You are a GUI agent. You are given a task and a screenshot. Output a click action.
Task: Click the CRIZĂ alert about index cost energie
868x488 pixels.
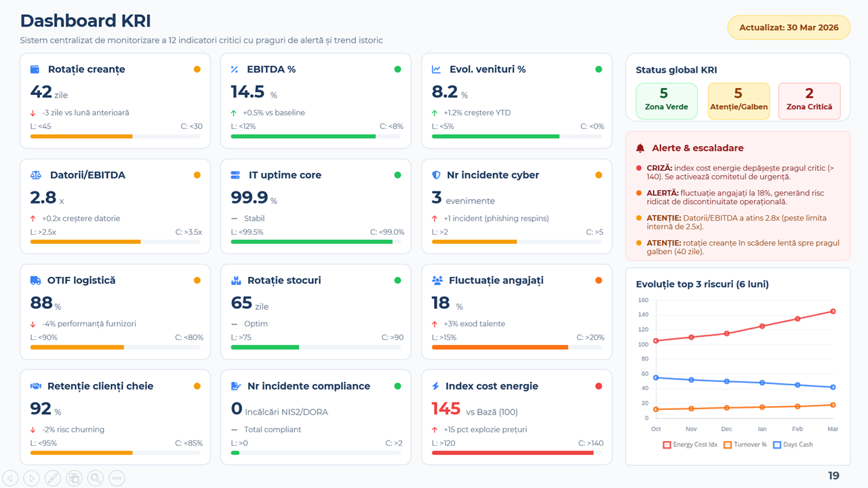tap(741, 172)
